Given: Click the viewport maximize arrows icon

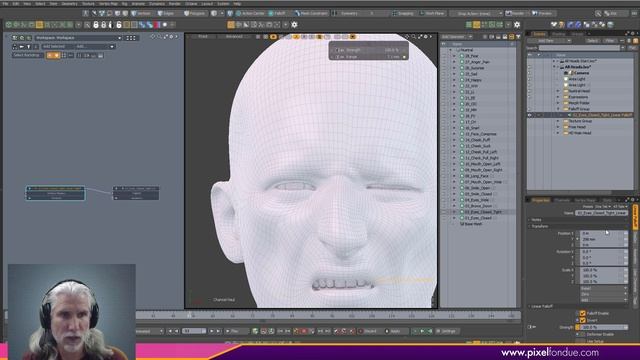Looking at the screenshot, I should coord(420,37).
